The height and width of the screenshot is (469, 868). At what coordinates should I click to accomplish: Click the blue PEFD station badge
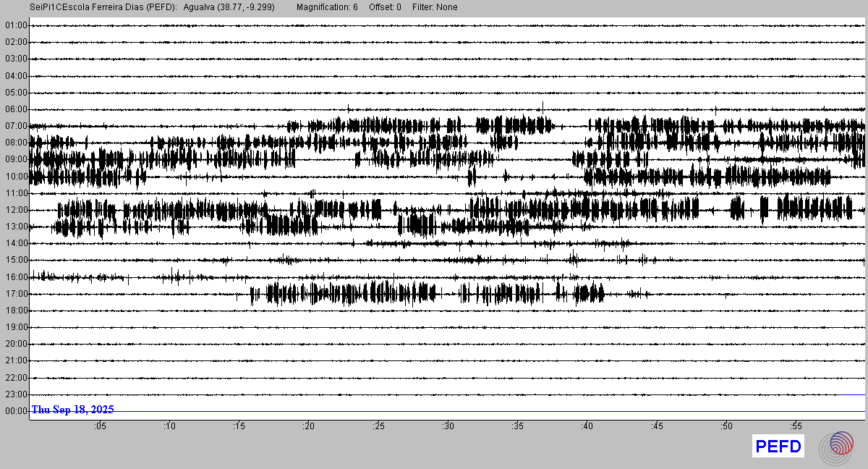(778, 447)
